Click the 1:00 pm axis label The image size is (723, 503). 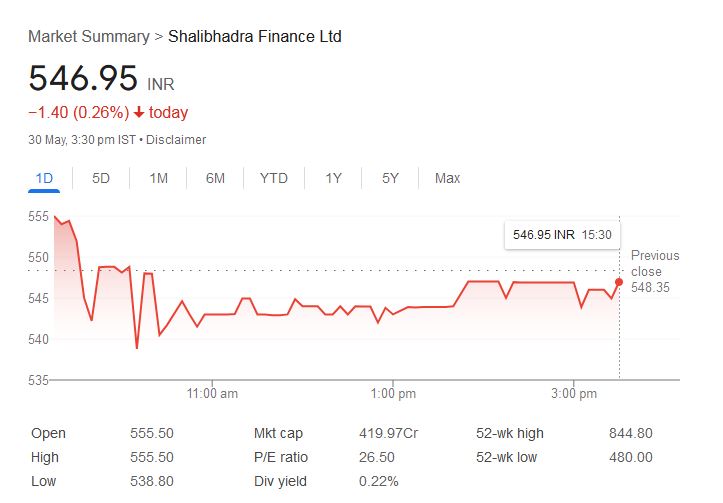click(393, 394)
